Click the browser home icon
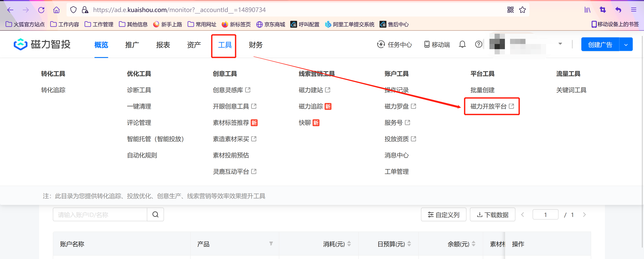 pyautogui.click(x=56, y=10)
